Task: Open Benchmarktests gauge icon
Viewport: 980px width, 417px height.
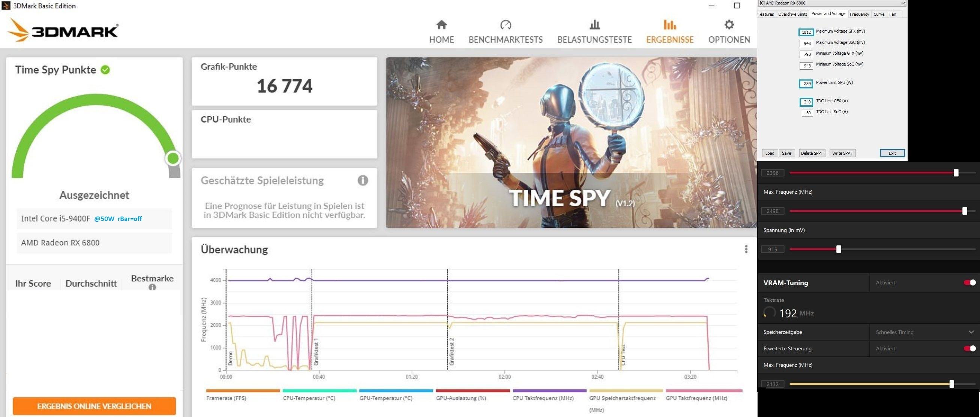Action: (505, 25)
